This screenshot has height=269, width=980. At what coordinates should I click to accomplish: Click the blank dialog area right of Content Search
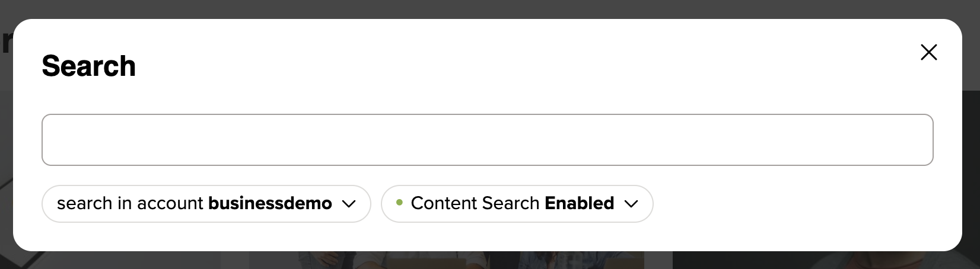(801, 204)
